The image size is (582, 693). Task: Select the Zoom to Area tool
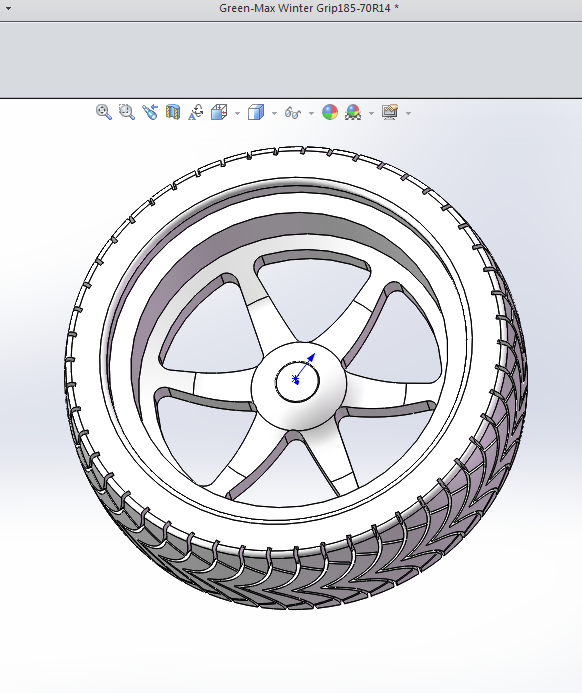click(x=127, y=112)
